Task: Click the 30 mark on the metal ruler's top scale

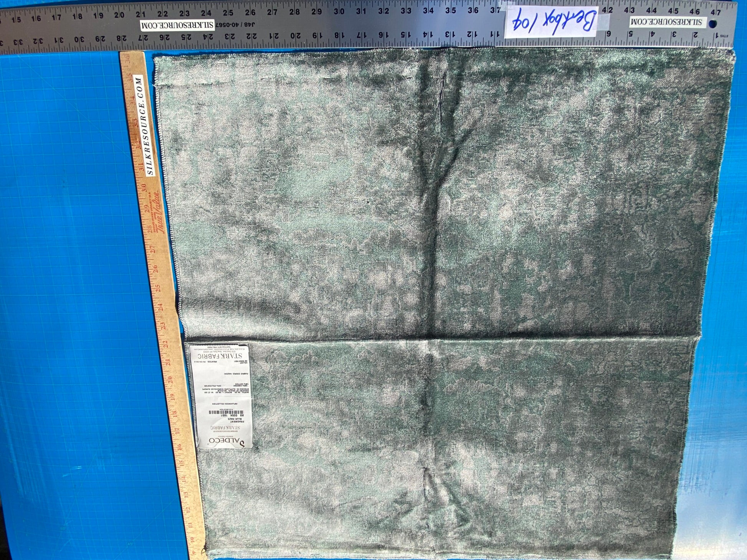Action: tap(339, 12)
